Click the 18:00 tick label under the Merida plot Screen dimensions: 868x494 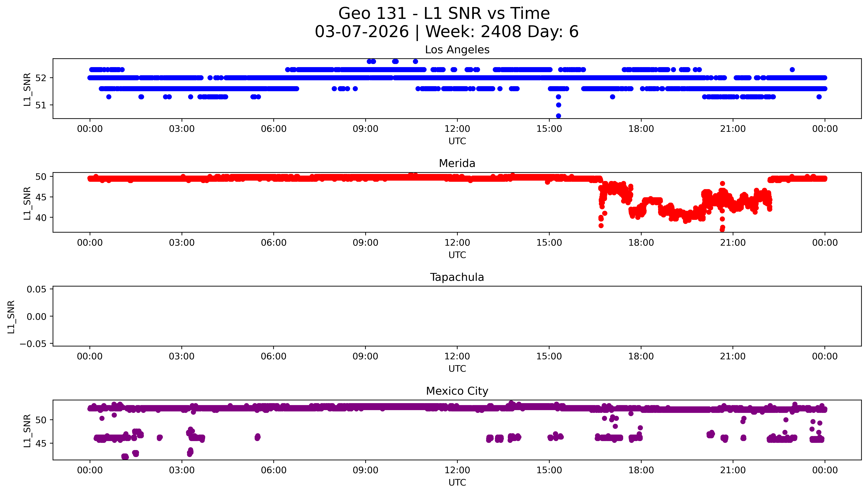tap(641, 243)
